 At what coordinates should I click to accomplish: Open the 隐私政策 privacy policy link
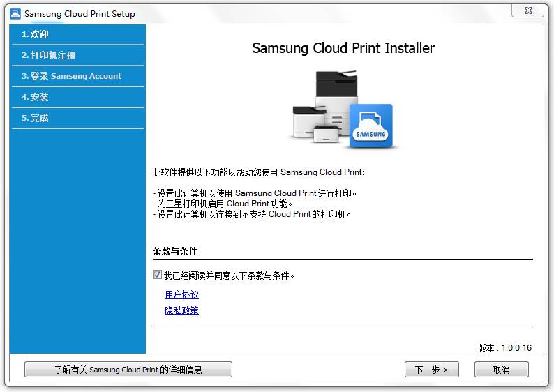(181, 310)
